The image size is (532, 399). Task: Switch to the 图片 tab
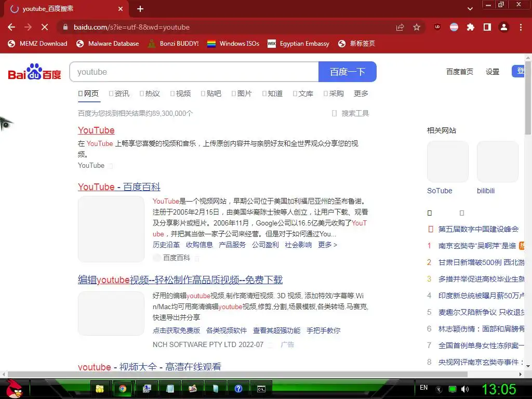coord(242,94)
